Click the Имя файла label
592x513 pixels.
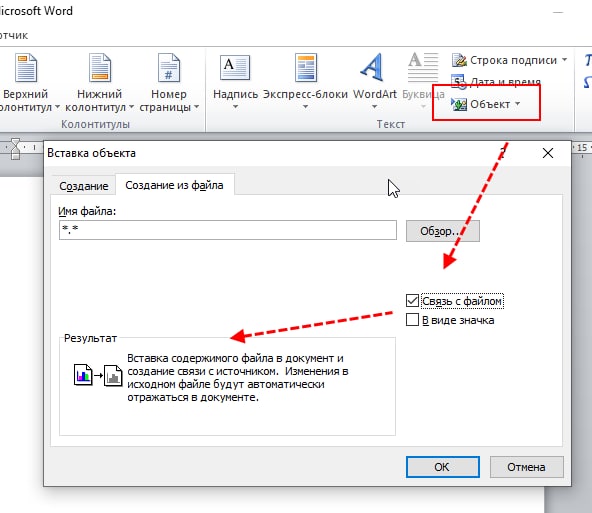click(x=87, y=211)
